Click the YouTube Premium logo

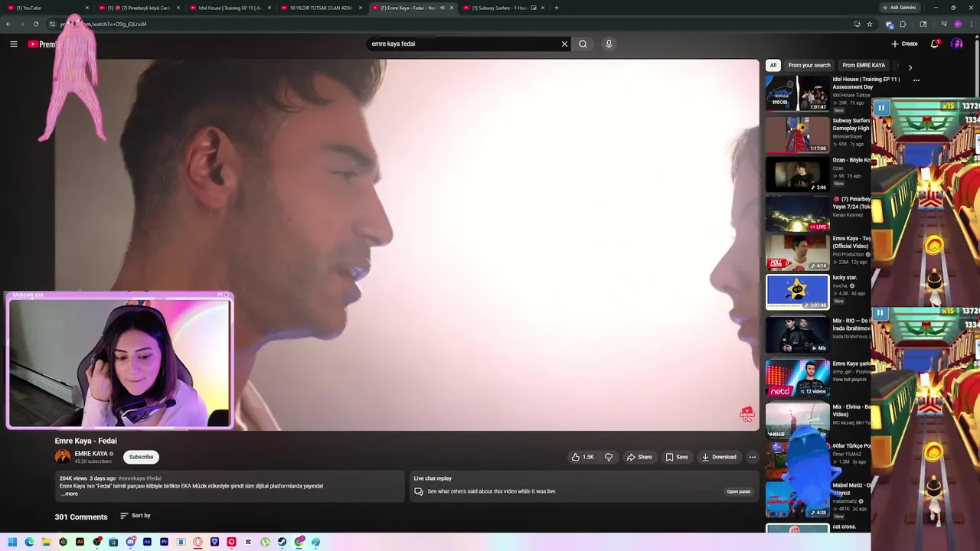pos(41,44)
